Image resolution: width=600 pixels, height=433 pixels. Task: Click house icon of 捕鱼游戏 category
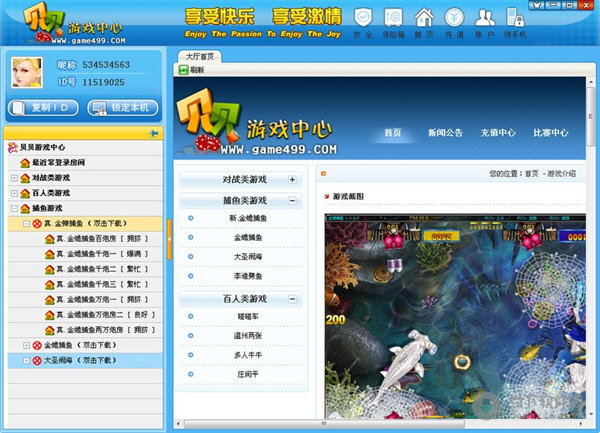tap(25, 208)
